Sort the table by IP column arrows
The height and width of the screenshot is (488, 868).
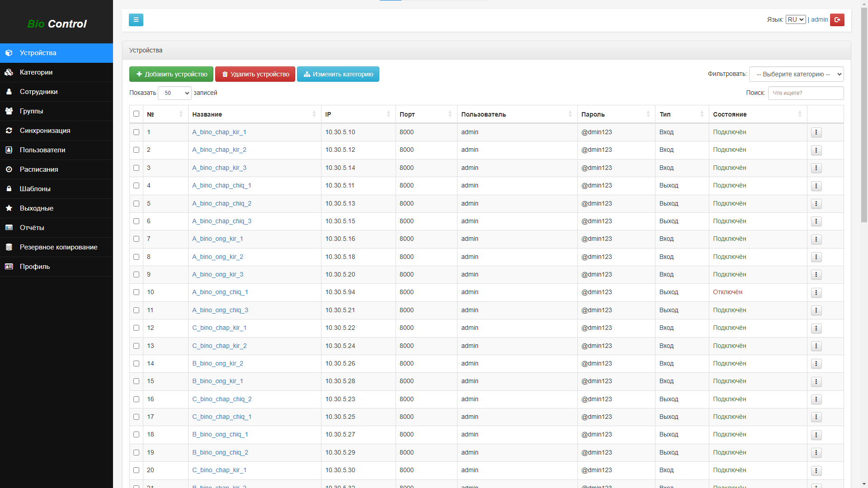(388, 114)
